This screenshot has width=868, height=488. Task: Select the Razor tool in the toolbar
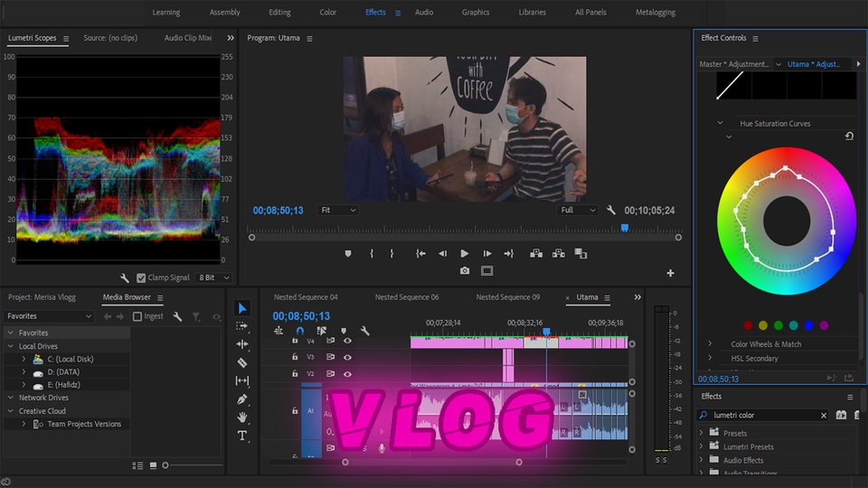[x=242, y=362]
